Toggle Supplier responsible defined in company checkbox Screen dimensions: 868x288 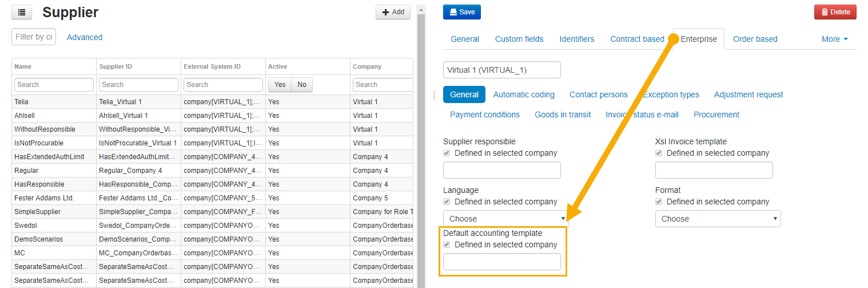[447, 153]
